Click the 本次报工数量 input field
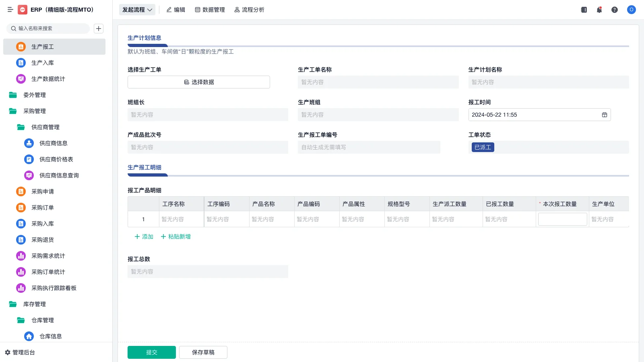The width and height of the screenshot is (644, 362). pos(562,219)
